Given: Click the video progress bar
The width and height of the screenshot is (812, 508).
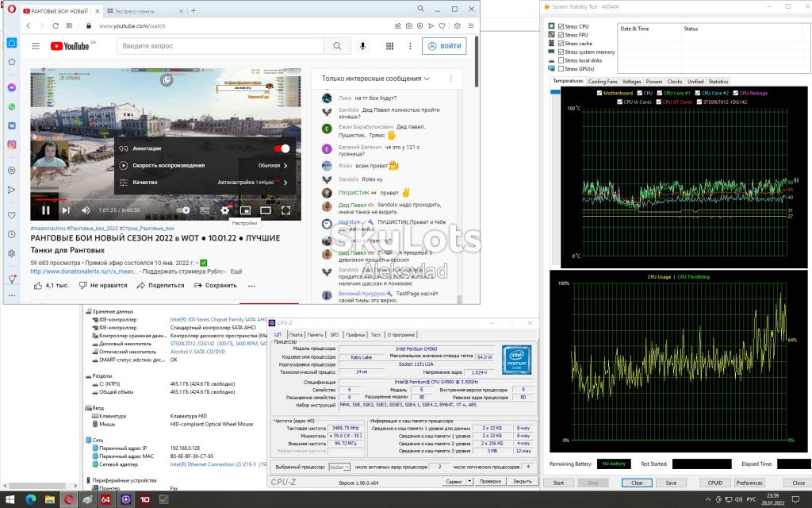Looking at the screenshot, I should [166, 198].
